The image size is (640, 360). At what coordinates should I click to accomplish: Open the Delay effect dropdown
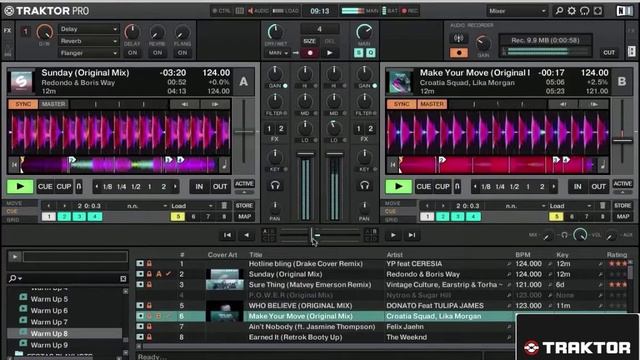pyautogui.click(x=89, y=29)
